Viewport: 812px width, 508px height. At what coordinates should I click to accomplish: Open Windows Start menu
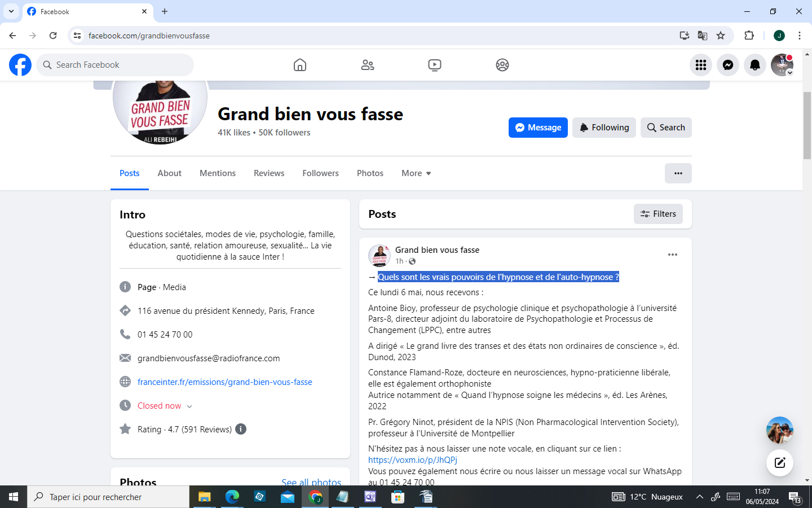tap(14, 497)
